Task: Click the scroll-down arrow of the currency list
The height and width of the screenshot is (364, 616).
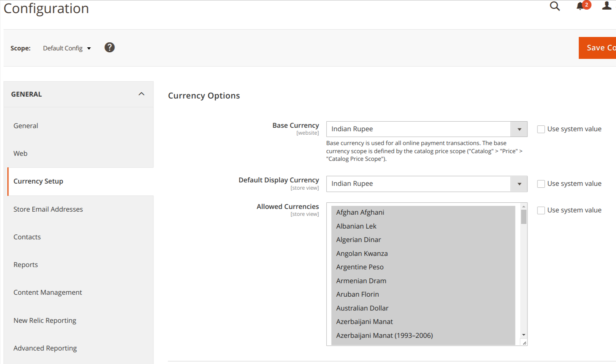Action: click(523, 334)
